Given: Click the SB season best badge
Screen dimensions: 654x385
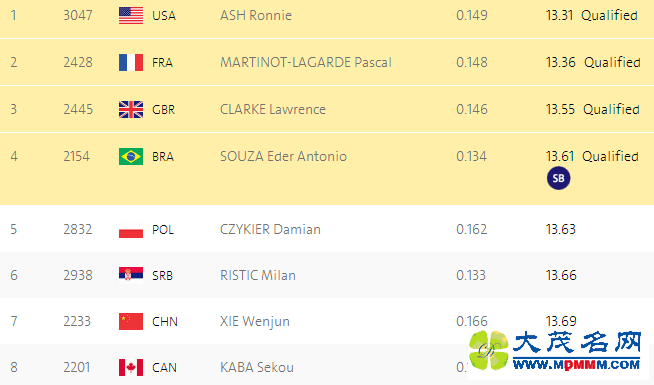Looking at the screenshot, I should [558, 178].
